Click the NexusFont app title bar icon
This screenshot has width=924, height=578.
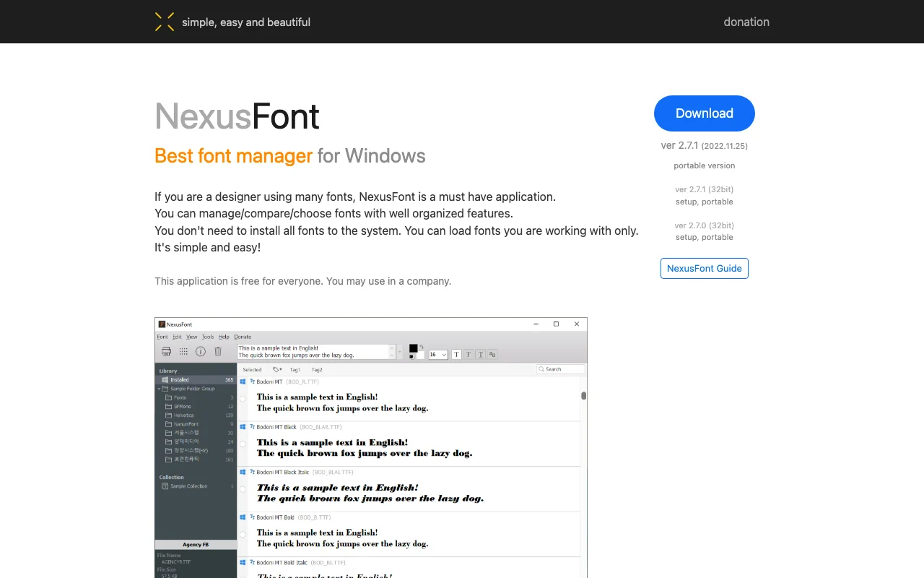162,324
